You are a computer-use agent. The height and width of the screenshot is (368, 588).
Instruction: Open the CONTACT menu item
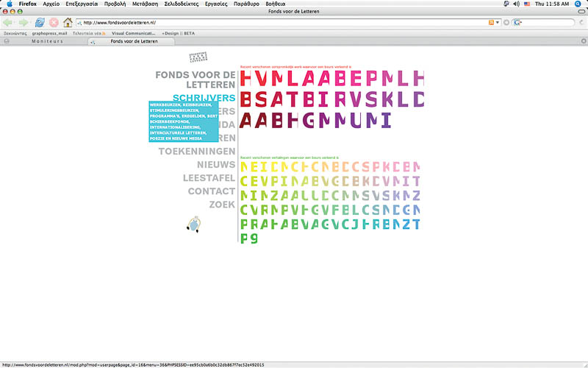[x=212, y=191]
